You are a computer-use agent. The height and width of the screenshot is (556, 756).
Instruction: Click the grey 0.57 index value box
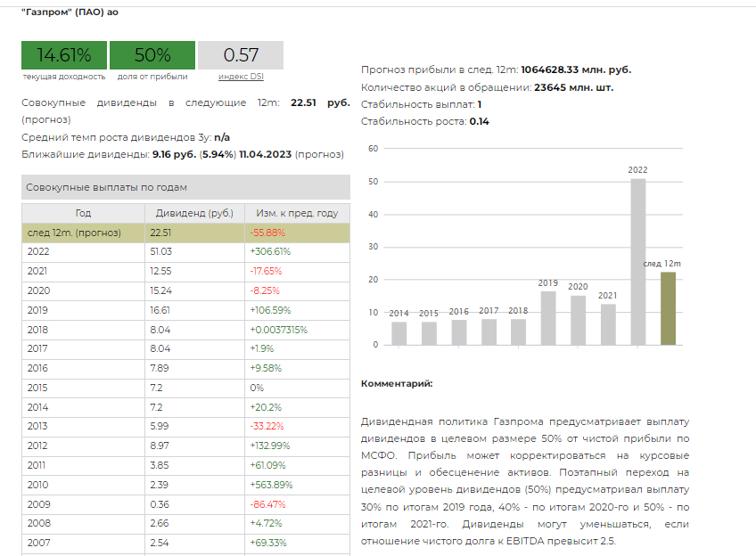pyautogui.click(x=241, y=55)
